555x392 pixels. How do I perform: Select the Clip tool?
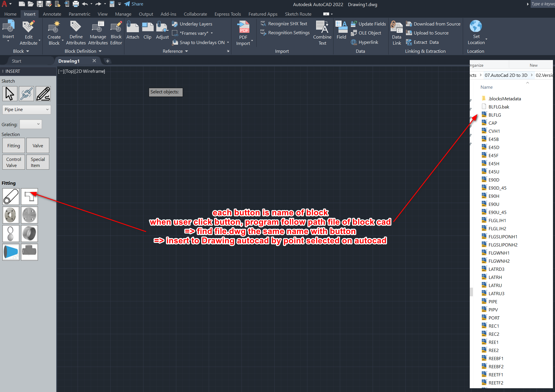147,30
